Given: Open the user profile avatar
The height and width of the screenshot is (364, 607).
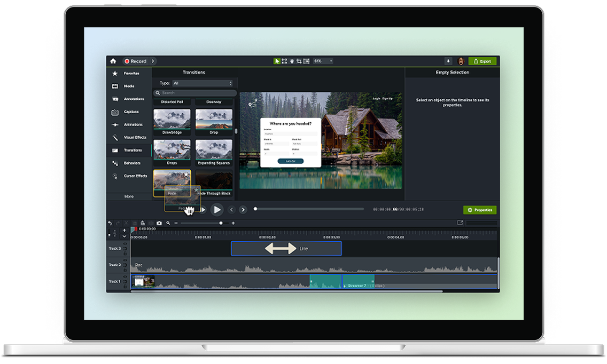Looking at the screenshot, I should (461, 61).
